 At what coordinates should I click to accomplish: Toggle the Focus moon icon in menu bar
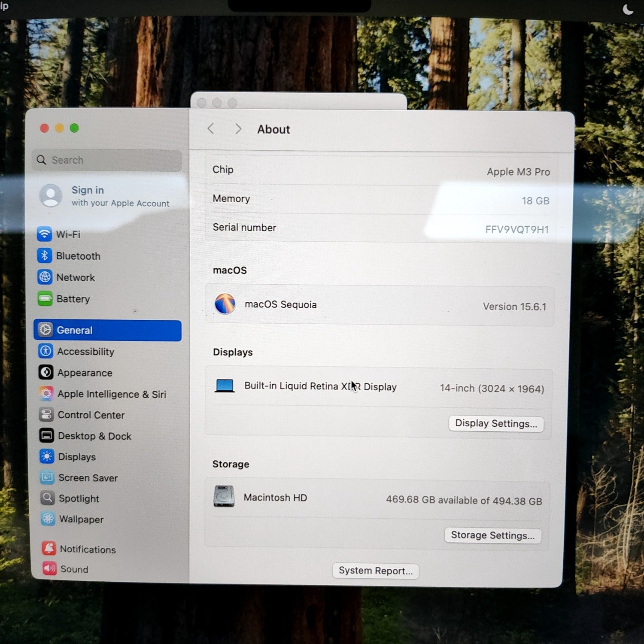tap(628, 9)
